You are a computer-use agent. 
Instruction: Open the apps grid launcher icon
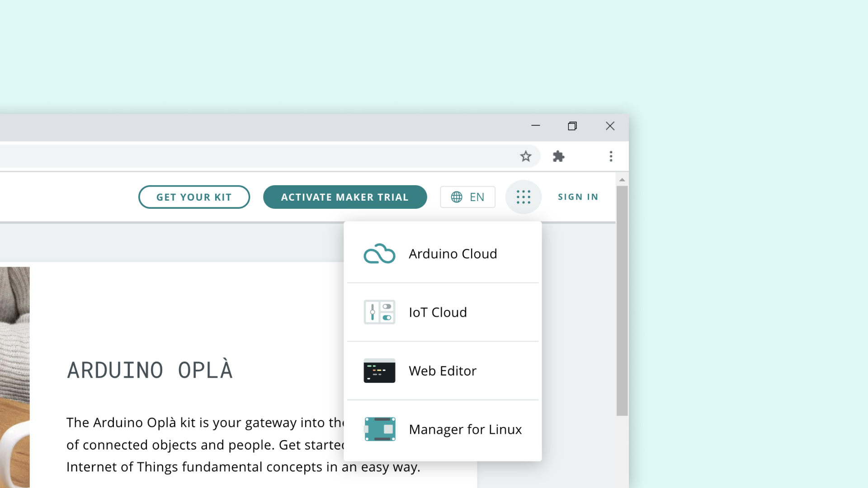pyautogui.click(x=523, y=197)
